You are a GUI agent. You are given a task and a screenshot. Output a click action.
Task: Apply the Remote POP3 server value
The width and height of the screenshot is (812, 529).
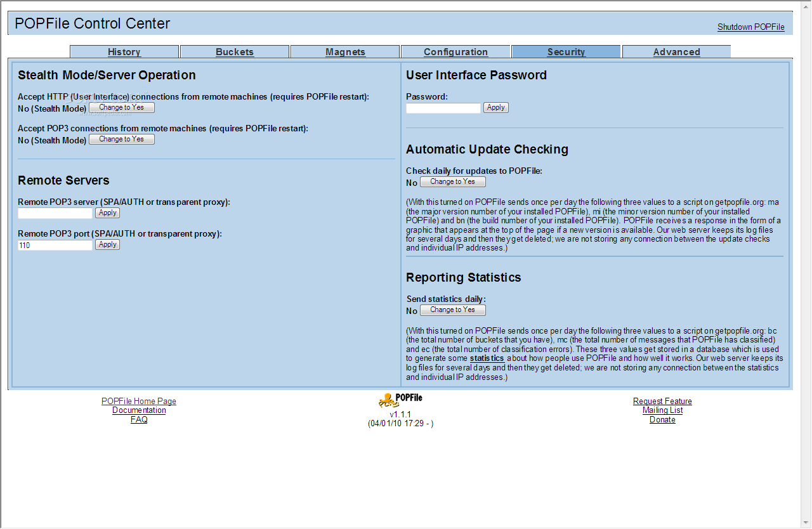click(108, 213)
